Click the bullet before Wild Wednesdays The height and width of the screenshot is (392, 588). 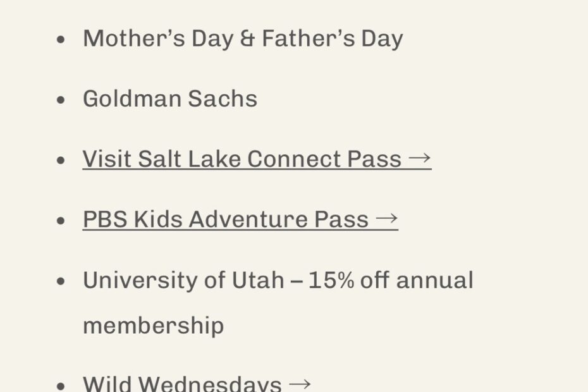(x=61, y=385)
